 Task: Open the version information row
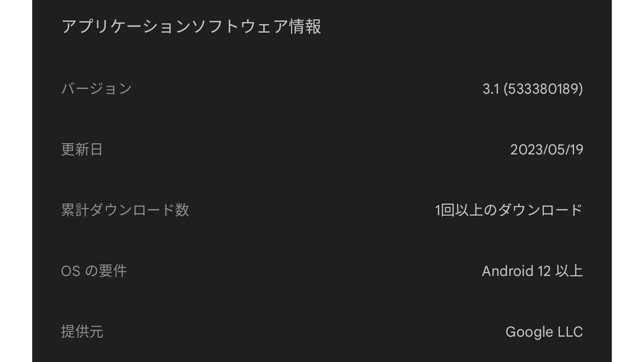(x=322, y=88)
